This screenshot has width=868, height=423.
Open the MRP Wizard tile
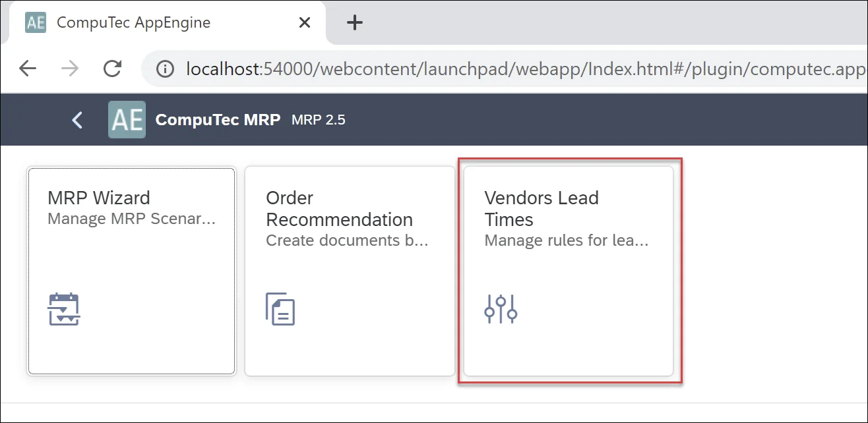(131, 271)
